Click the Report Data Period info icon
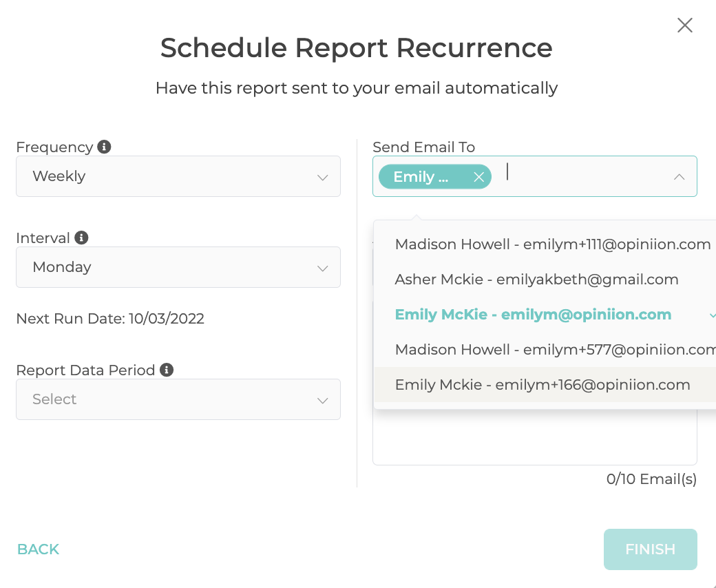716x588 pixels. (x=167, y=370)
